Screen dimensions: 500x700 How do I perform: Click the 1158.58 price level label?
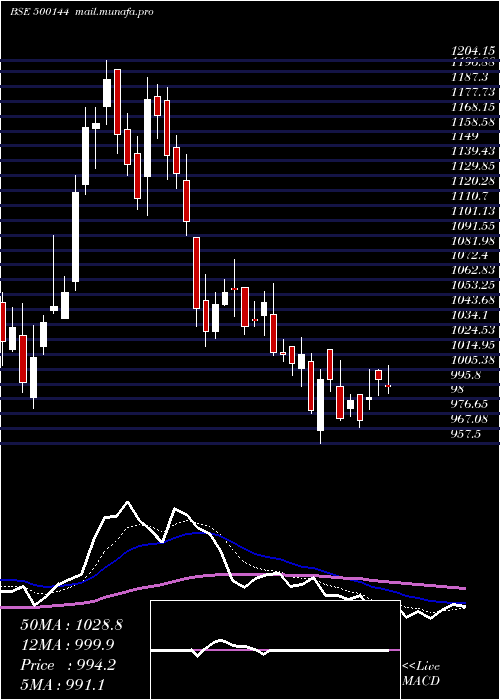(x=473, y=121)
